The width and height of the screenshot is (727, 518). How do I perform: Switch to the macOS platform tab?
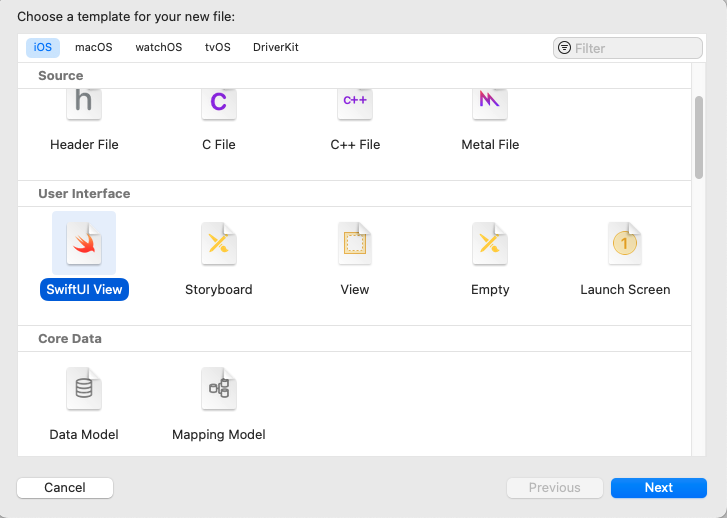pyautogui.click(x=94, y=47)
